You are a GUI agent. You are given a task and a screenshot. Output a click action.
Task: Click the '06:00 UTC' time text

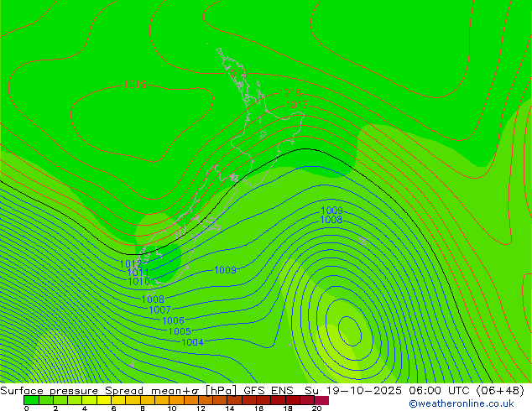[440, 391]
